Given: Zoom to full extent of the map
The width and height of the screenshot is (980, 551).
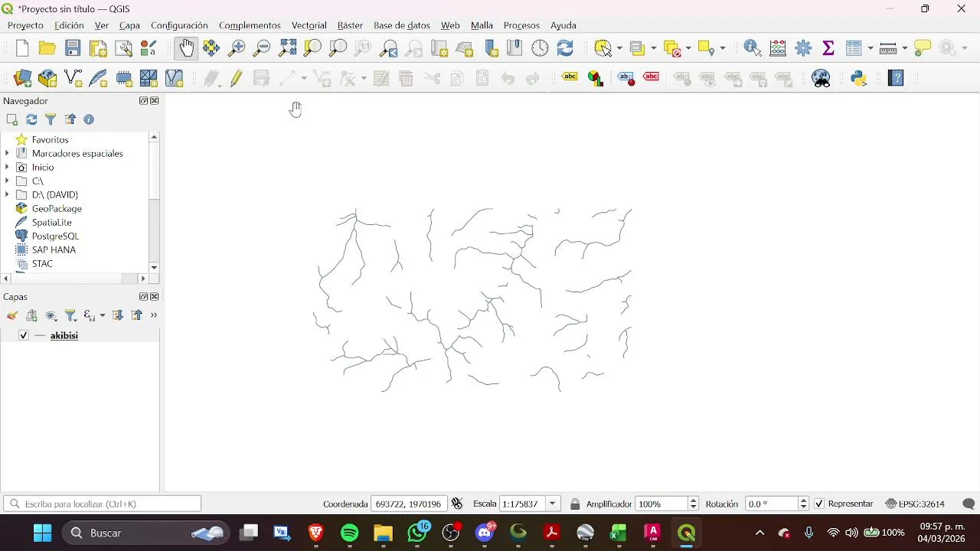Looking at the screenshot, I should pos(287,48).
